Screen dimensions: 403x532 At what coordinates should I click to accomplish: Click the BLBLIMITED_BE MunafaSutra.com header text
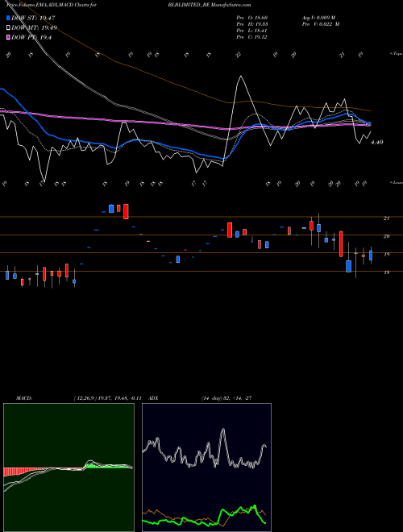tap(210, 5)
